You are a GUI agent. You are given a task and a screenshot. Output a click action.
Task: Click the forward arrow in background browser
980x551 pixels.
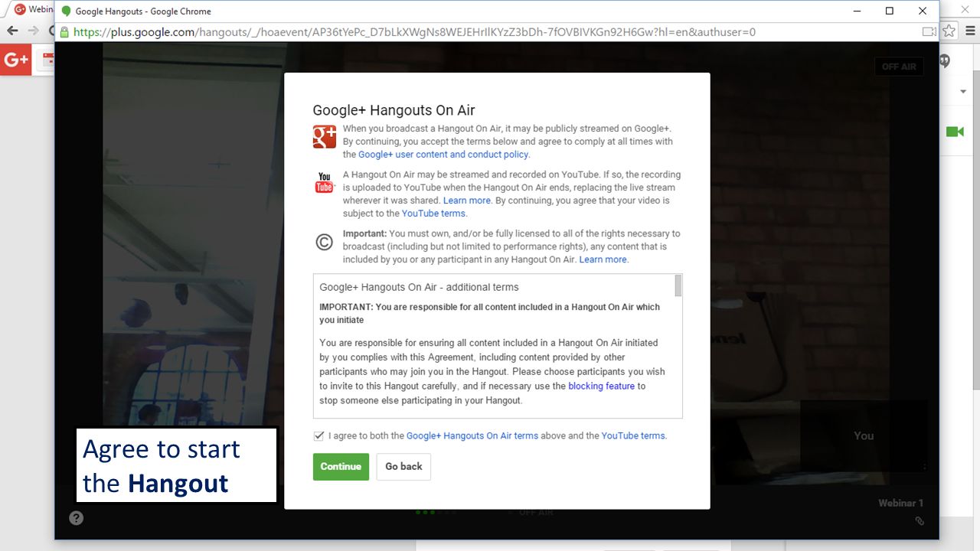(x=33, y=31)
